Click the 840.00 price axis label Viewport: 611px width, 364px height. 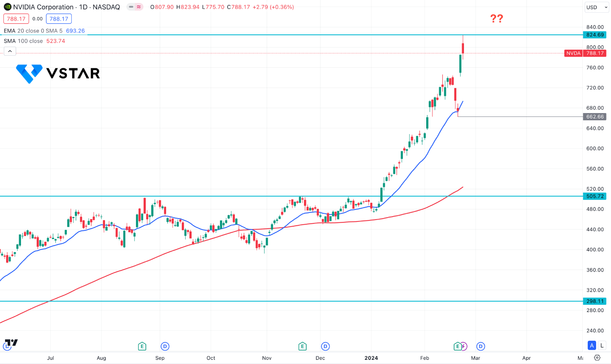pos(595,27)
